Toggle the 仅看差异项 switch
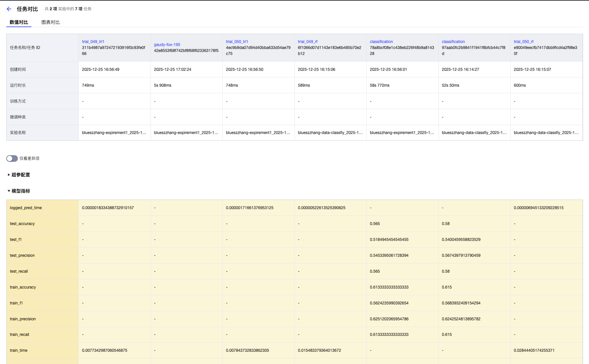The width and height of the screenshot is (589, 364). (x=12, y=159)
